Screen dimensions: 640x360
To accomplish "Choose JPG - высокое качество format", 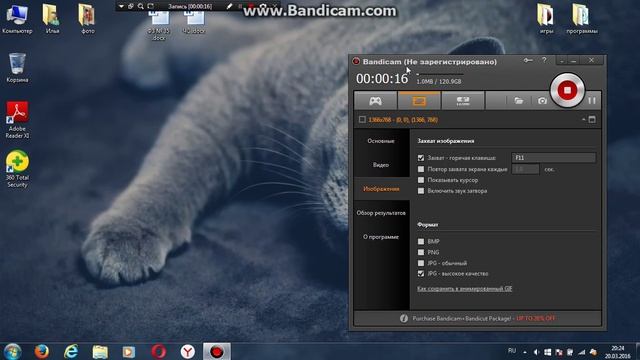I will pos(421,274).
